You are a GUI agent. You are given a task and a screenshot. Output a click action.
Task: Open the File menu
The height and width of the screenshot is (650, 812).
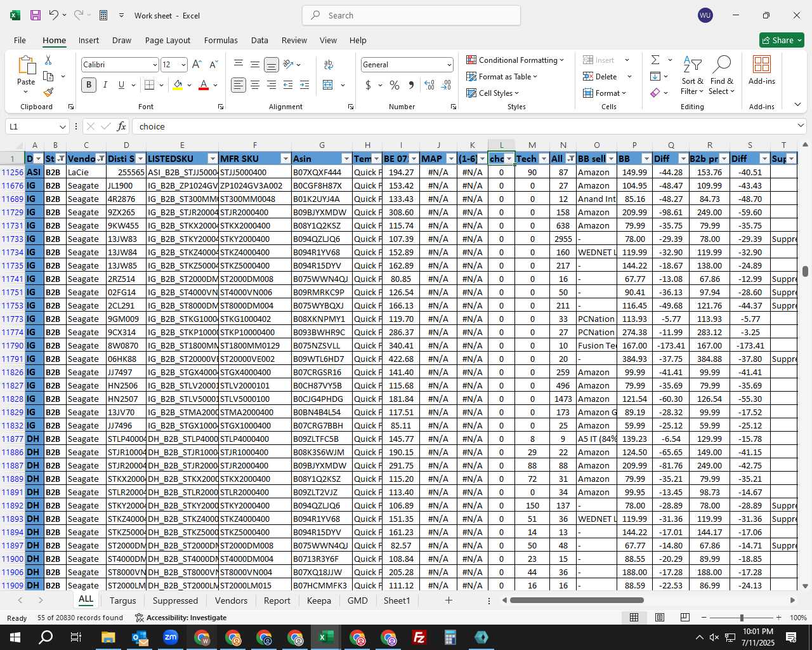[x=20, y=40]
